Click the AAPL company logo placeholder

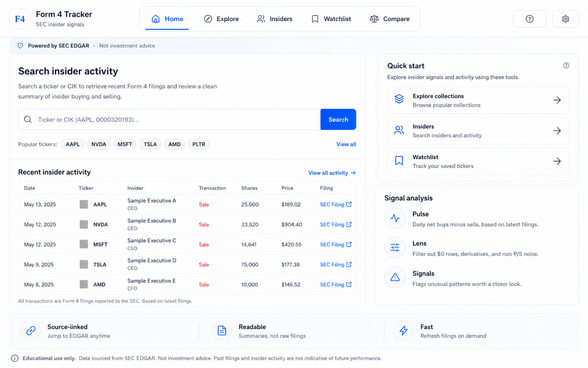[x=84, y=204]
